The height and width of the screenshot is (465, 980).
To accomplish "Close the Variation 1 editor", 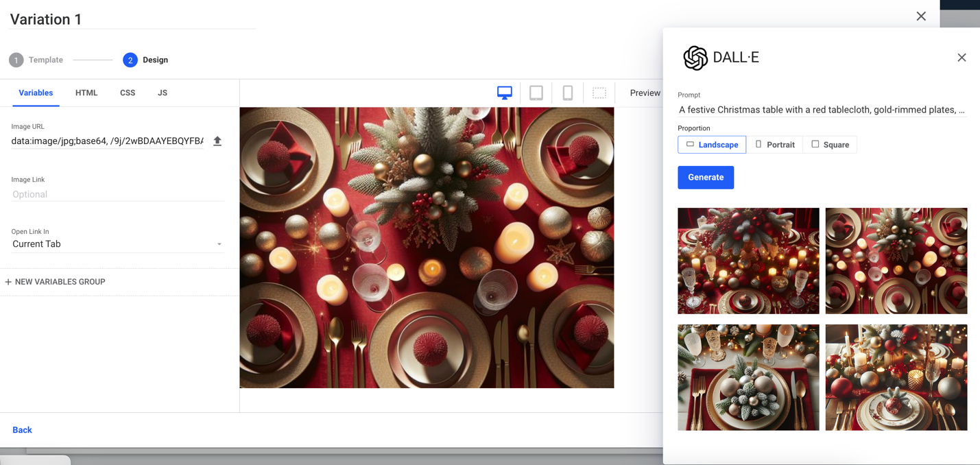I will tap(921, 16).
